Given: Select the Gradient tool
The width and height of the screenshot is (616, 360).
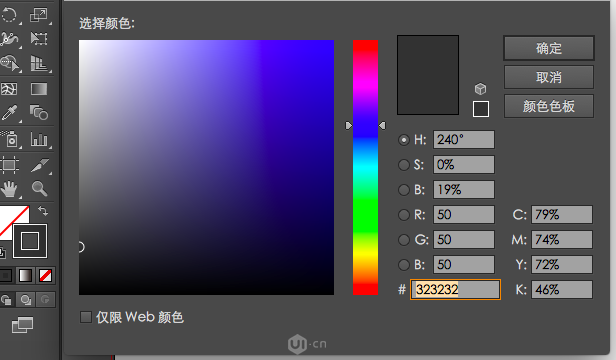Looking at the screenshot, I should (x=39, y=89).
